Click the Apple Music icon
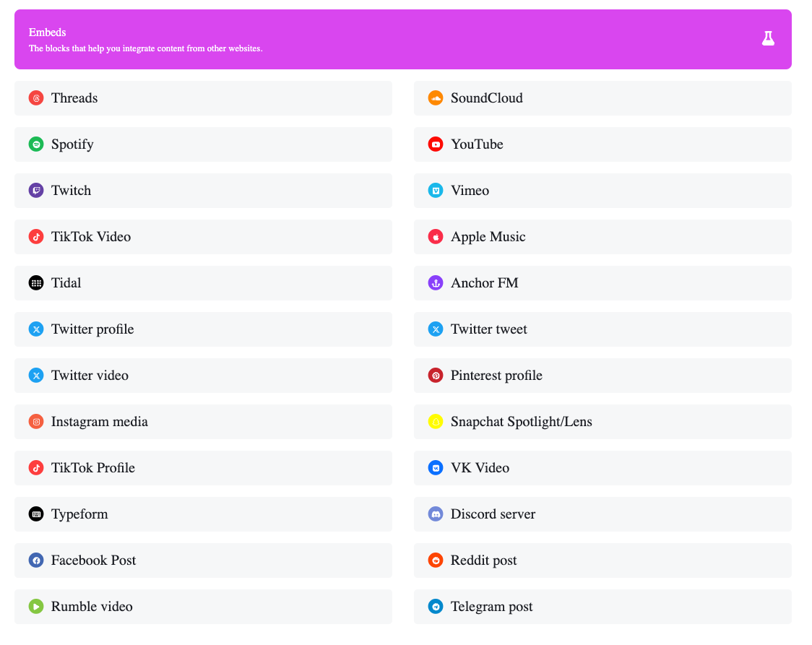812x645 pixels. pyautogui.click(x=436, y=237)
